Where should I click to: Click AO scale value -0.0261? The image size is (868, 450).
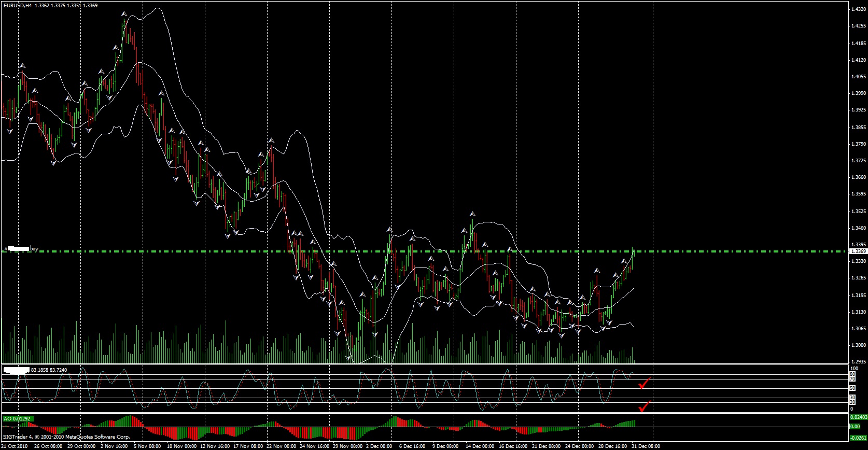tap(858, 438)
